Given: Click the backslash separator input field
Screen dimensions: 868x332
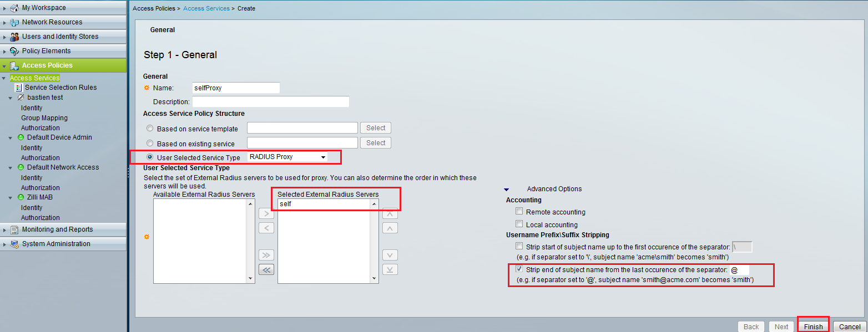Looking at the screenshot, I should click(743, 247).
